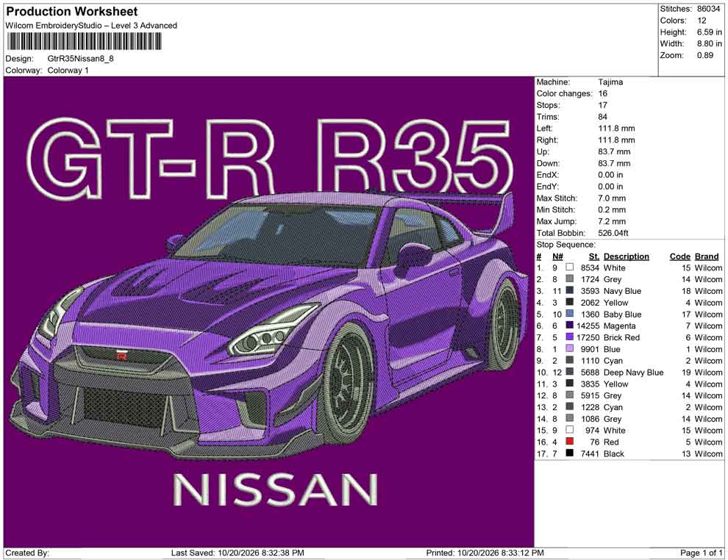Click the Last Saved timestamp
Viewport: 728px width, 560px height.
point(238,553)
